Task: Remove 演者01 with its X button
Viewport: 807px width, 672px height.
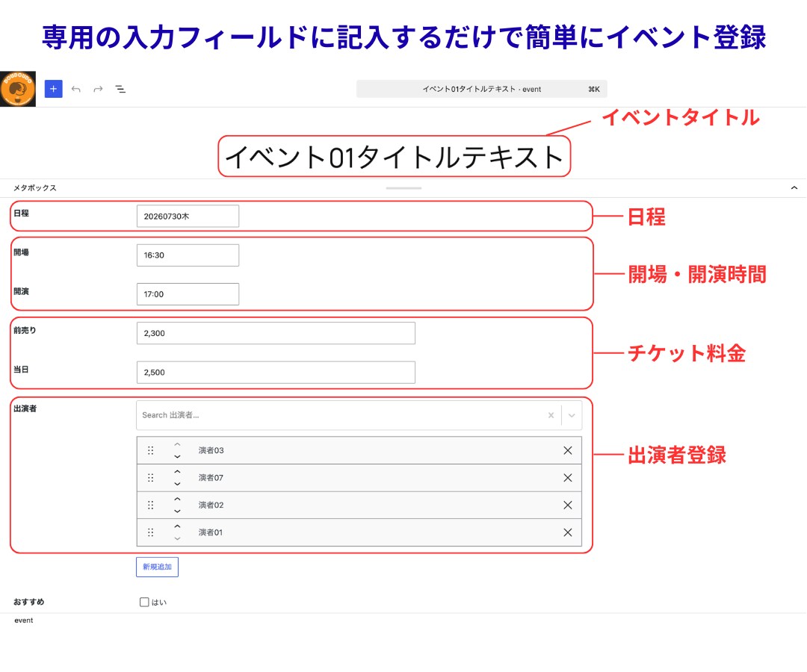Action: click(x=568, y=532)
